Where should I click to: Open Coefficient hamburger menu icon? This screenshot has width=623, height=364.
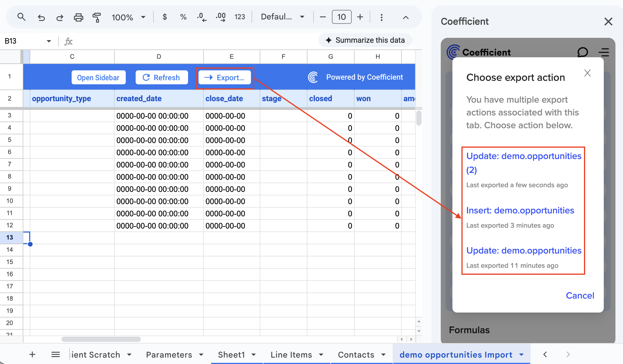coord(604,52)
